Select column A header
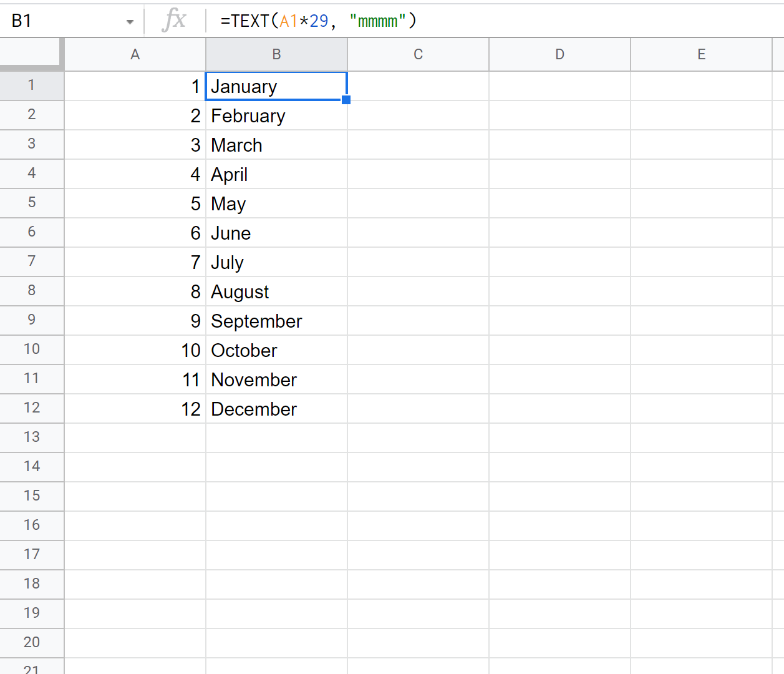The height and width of the screenshot is (674, 784). 135,55
